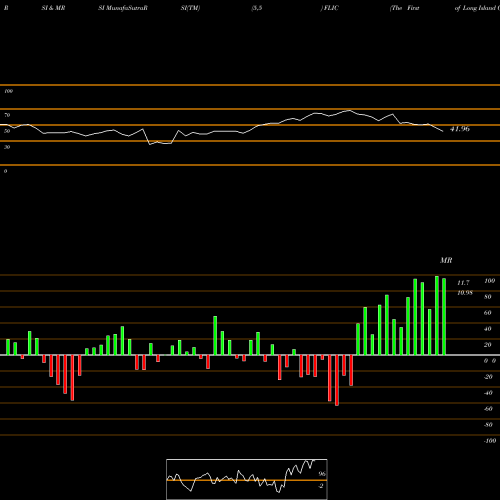The width and height of the screenshot is (500, 500).
Task: Click the MR axis label 40
Action: click(x=488, y=329)
